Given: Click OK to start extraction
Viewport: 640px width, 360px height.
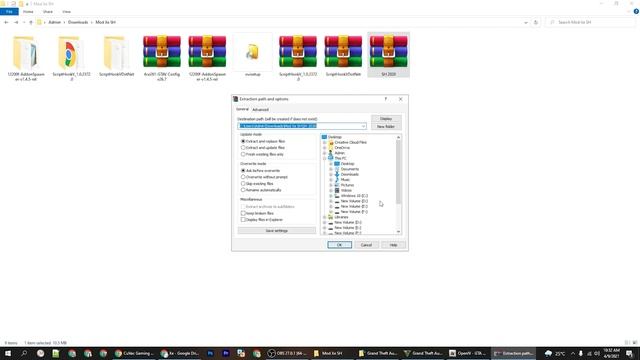Looking at the screenshot, I should 339,245.
